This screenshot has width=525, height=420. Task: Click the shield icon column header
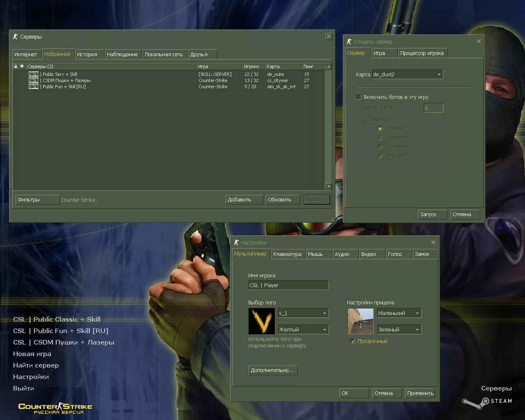22,66
